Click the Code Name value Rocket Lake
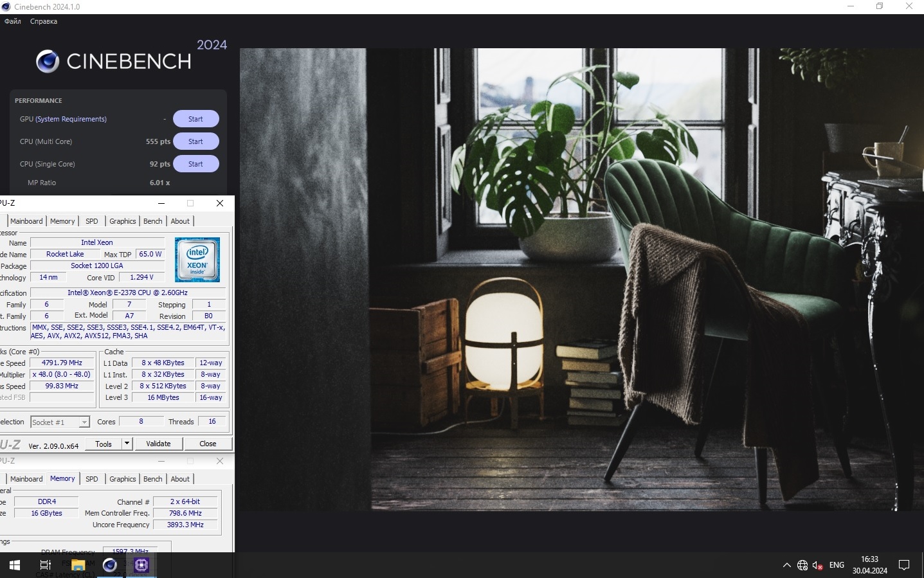The image size is (924, 578). pos(65,254)
